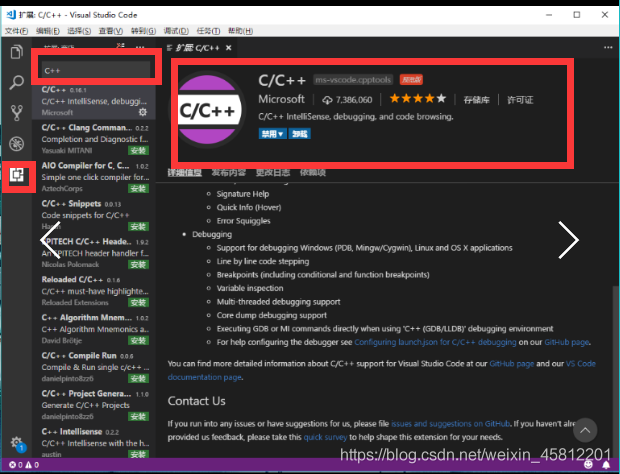Open the 许可证 license link
The image size is (620, 474).
[x=520, y=100]
